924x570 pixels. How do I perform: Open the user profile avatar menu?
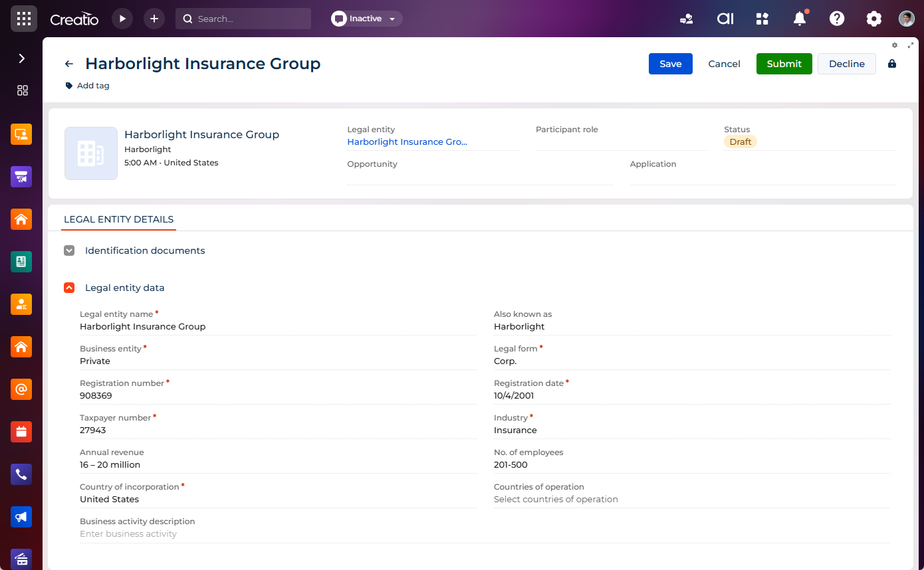907,19
